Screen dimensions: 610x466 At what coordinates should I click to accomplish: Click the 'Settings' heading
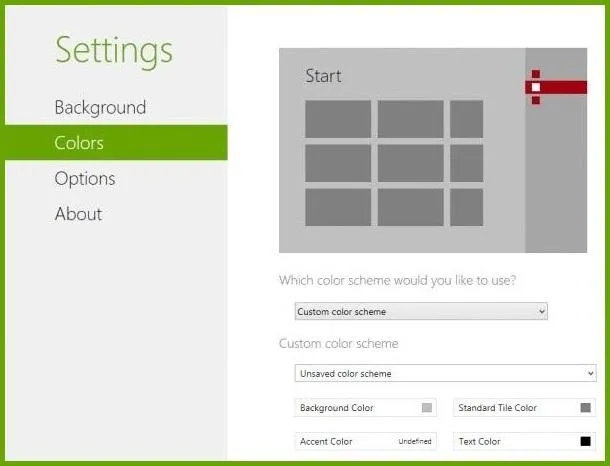(x=114, y=51)
